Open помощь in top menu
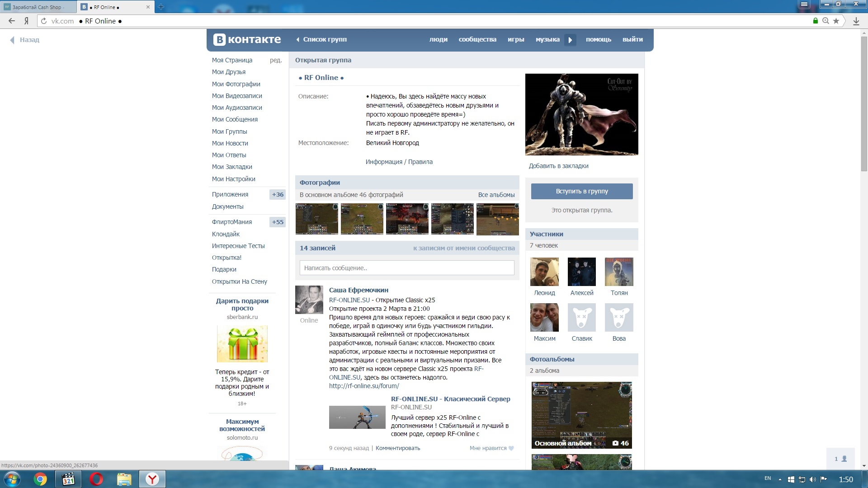The height and width of the screenshot is (488, 868). (599, 39)
